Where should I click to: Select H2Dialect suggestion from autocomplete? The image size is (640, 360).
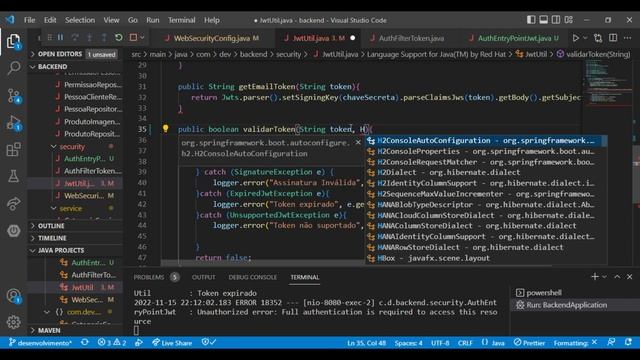point(484,173)
